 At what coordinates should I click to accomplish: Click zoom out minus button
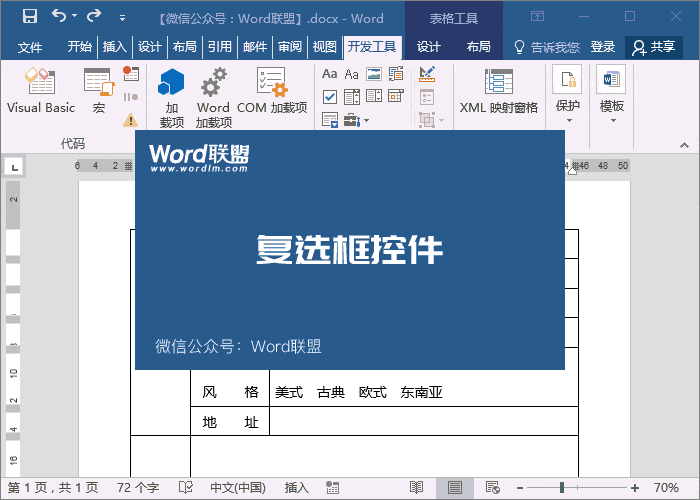[520, 488]
